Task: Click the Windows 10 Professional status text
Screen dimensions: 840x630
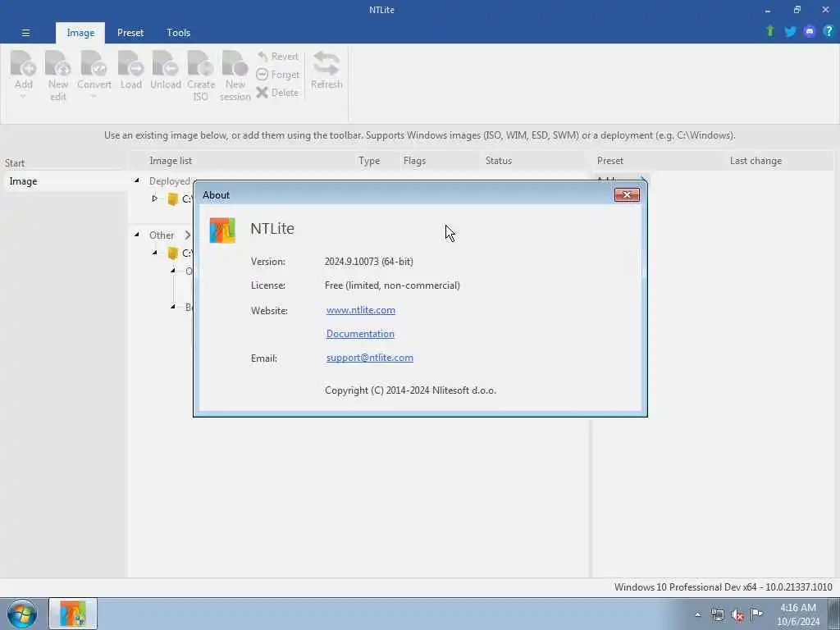Action: (723, 587)
